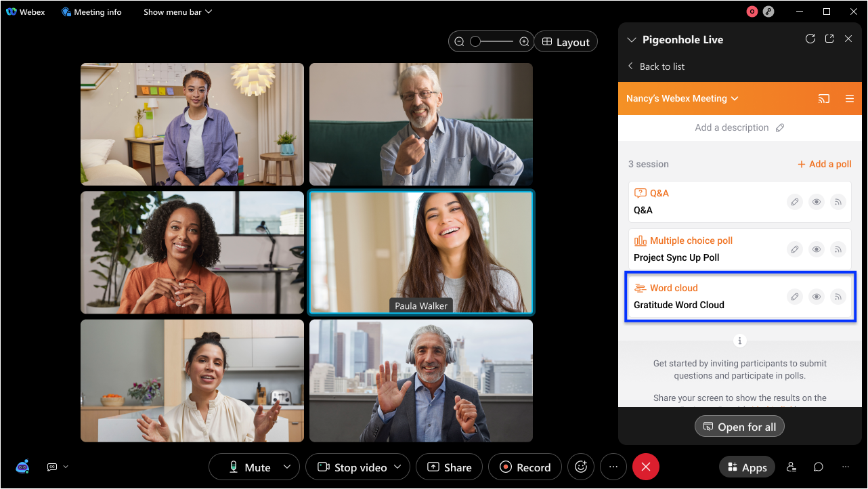Click the broadcast icon for the Q&A session

coord(838,202)
